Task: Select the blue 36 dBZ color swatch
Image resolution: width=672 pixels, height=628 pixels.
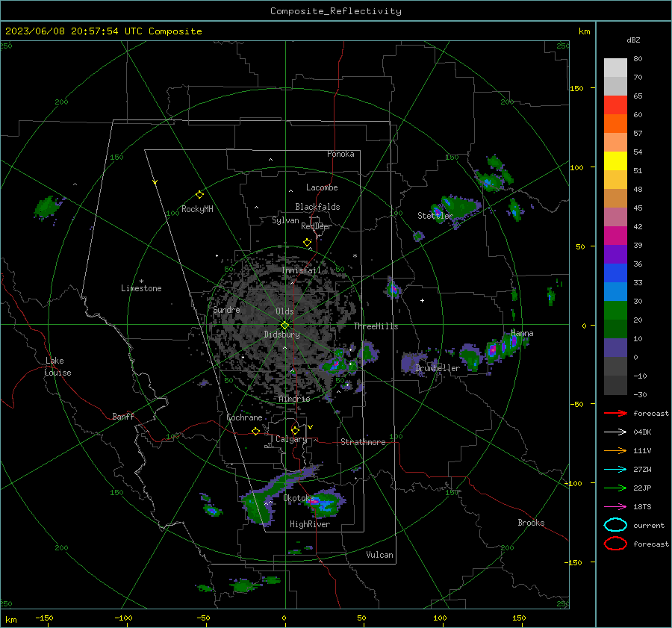Action: point(615,273)
